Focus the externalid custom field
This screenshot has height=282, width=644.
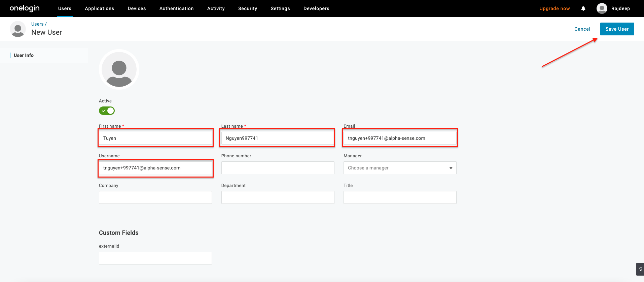point(155,258)
